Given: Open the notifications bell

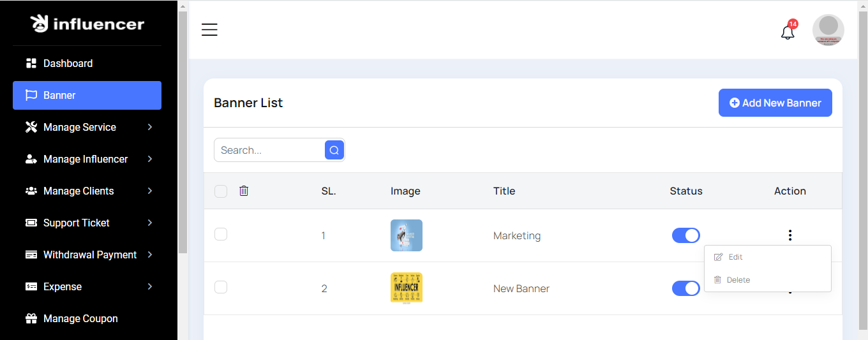Looking at the screenshot, I should (788, 32).
